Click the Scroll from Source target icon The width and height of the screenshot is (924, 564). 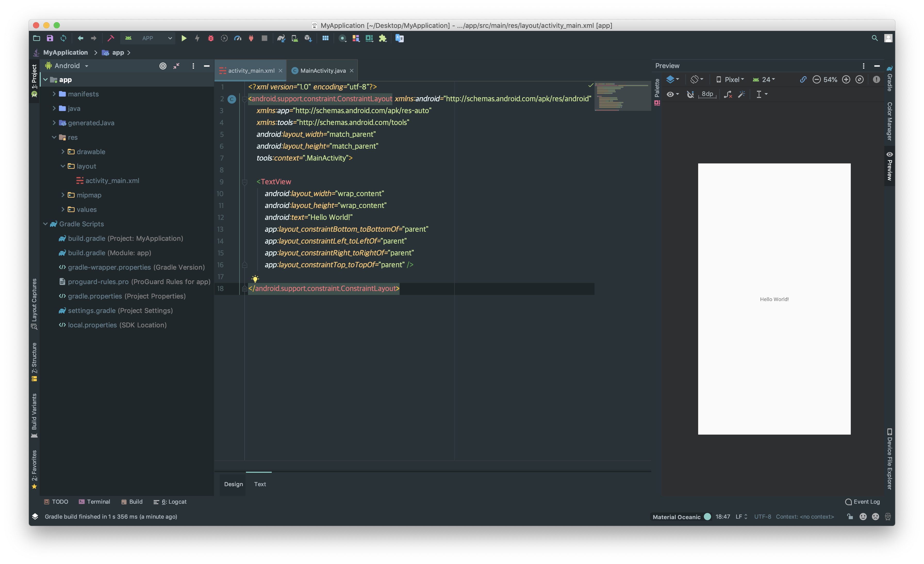tap(163, 66)
